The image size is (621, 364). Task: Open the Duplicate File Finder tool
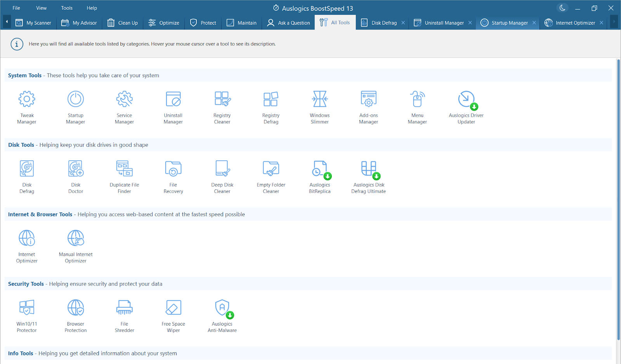(x=125, y=177)
